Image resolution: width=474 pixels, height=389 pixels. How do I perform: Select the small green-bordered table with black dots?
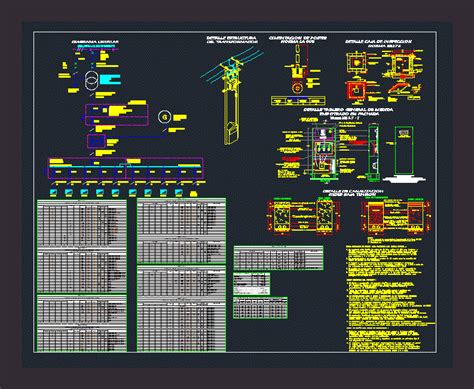click(x=260, y=308)
